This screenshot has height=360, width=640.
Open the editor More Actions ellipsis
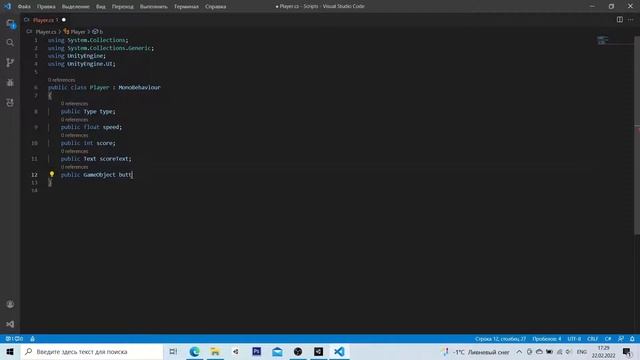tap(631, 20)
